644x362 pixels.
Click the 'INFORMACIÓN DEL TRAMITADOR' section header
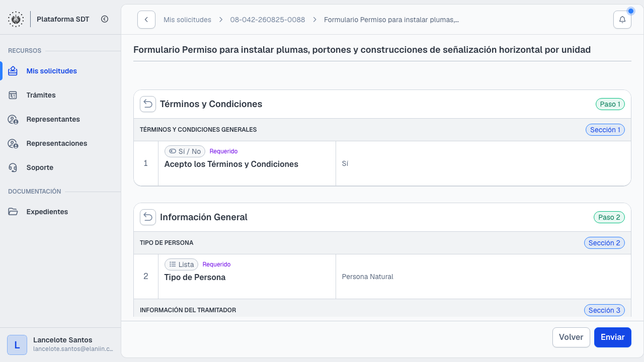click(x=188, y=310)
